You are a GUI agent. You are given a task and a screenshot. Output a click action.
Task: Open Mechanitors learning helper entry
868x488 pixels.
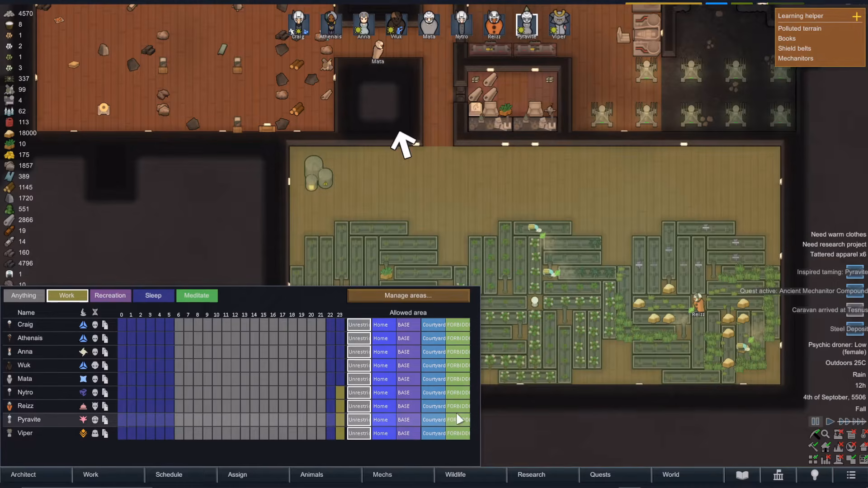[x=795, y=58]
